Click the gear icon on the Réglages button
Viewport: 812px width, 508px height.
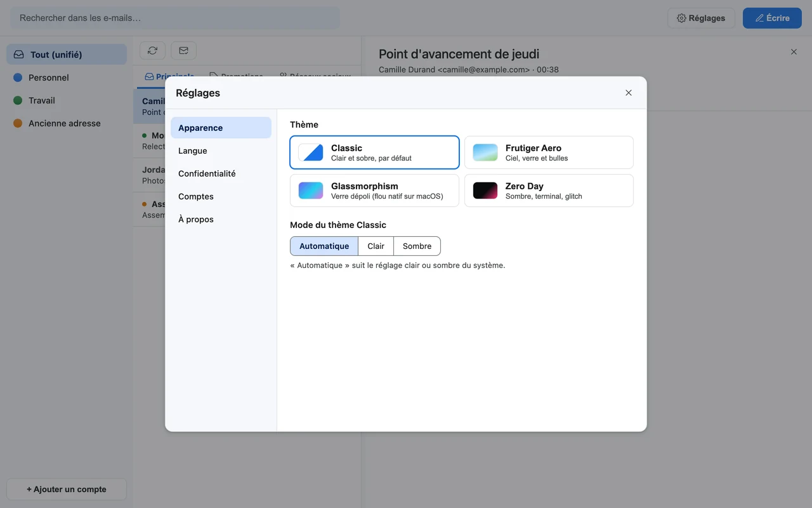pos(681,18)
